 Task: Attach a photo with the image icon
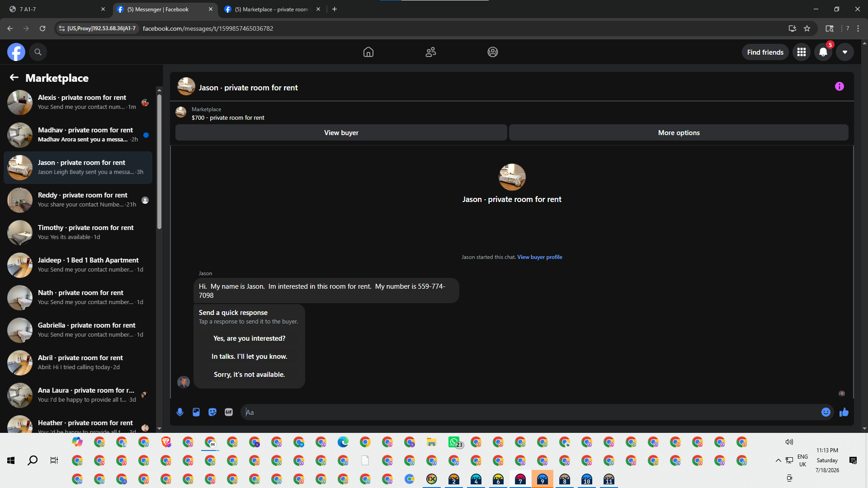[x=196, y=412]
